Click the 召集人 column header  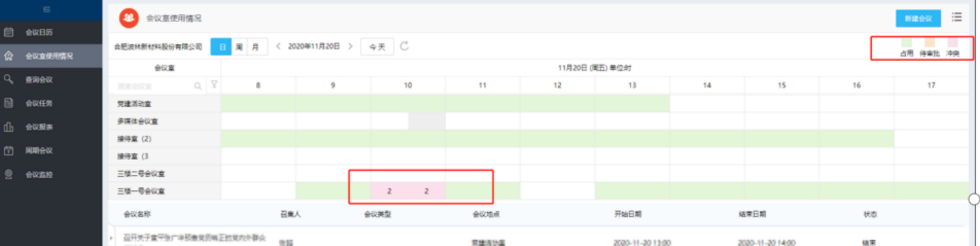click(290, 214)
